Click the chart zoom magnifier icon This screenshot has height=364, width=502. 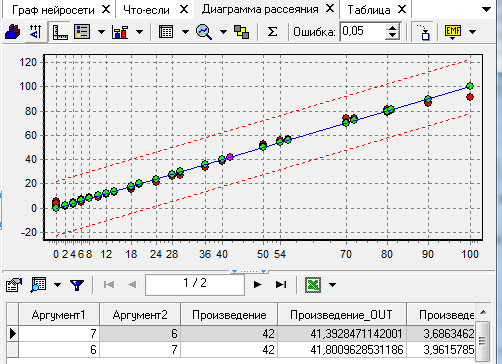(x=204, y=32)
